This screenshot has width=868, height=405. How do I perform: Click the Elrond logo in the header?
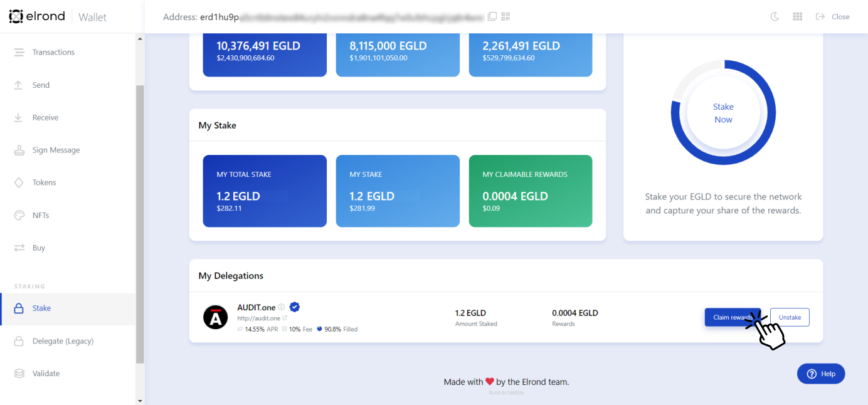pos(37,16)
